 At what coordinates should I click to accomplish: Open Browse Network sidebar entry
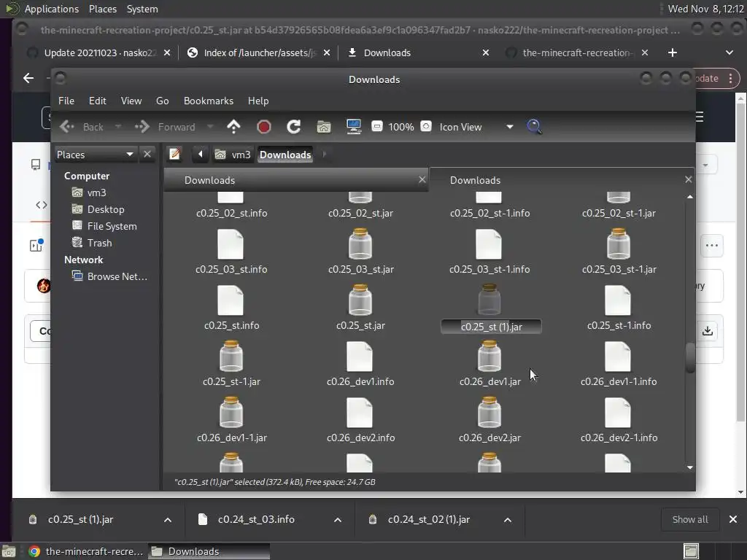tap(117, 276)
